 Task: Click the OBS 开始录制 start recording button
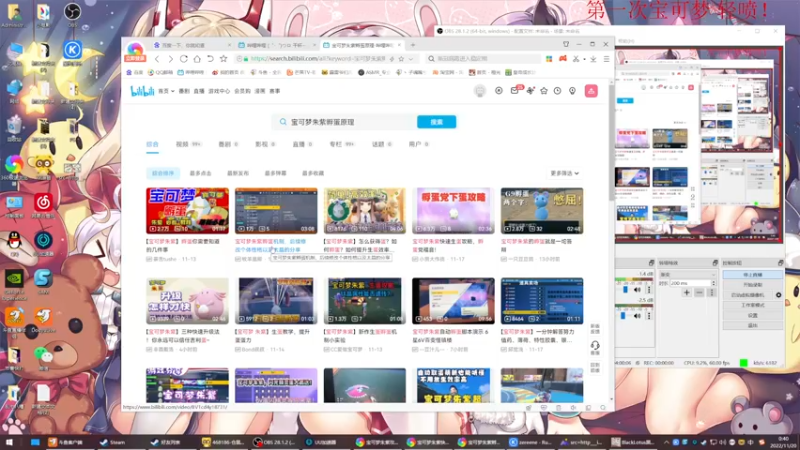[x=753, y=285]
